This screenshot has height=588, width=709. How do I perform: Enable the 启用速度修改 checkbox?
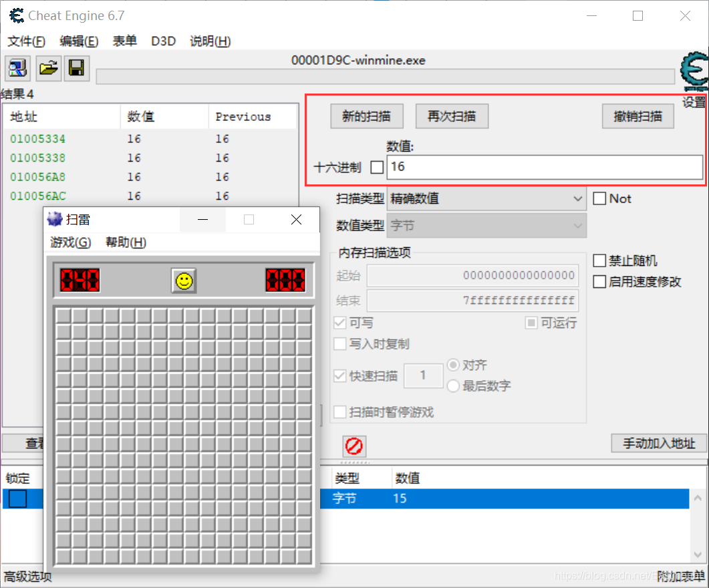(x=599, y=281)
